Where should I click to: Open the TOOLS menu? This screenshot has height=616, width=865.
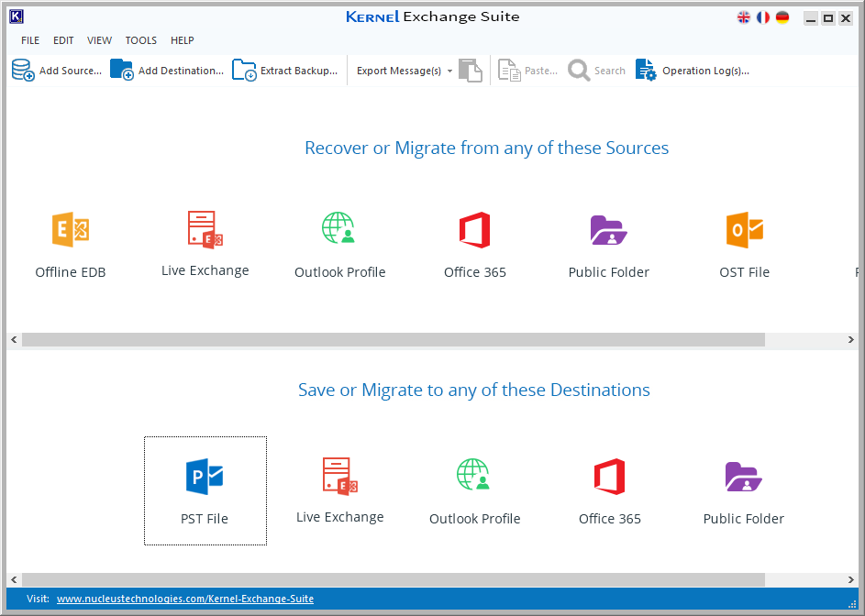(x=140, y=40)
